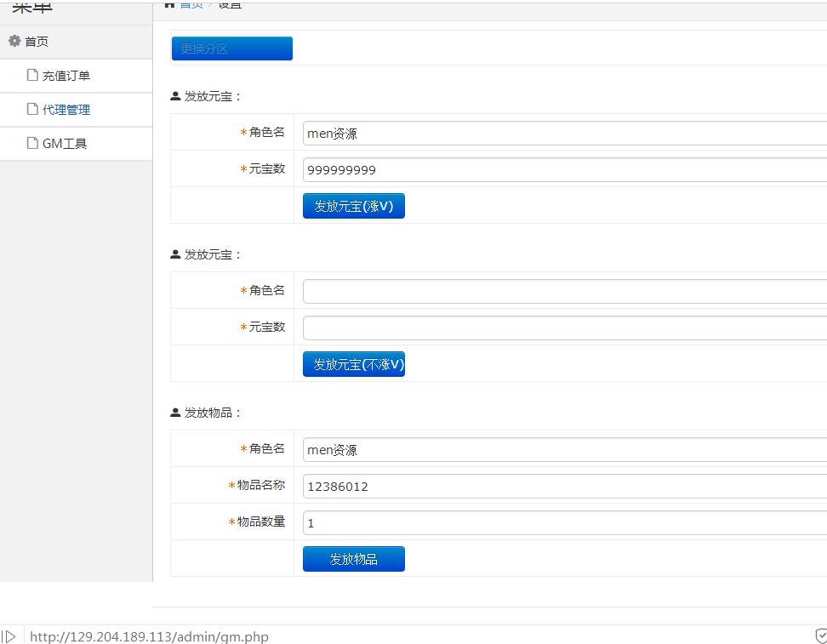Click the document icon next to GM工具
827x644 pixels.
(x=32, y=143)
